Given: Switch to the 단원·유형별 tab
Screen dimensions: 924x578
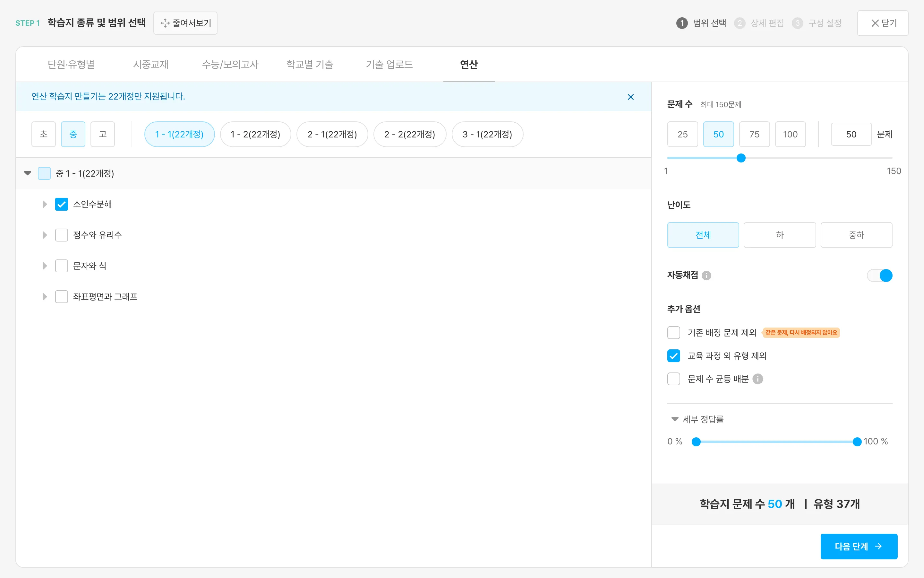Looking at the screenshot, I should click(x=71, y=64).
